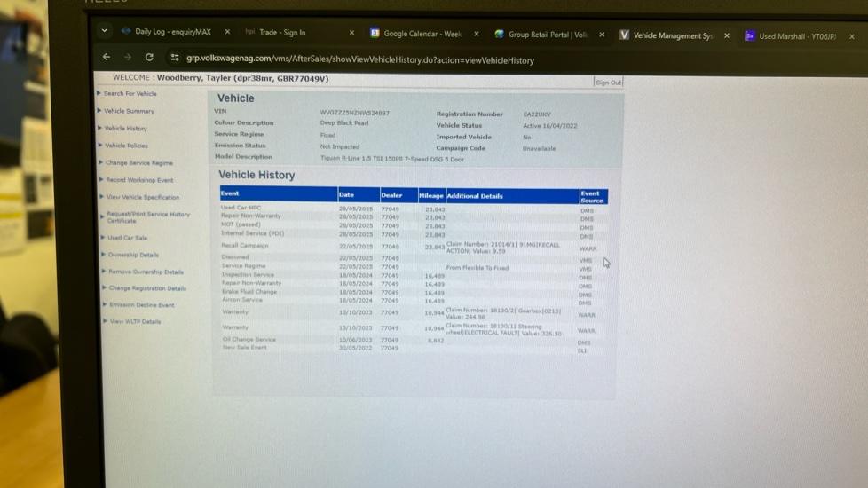Select the Vehicle Management System tab

click(x=673, y=35)
